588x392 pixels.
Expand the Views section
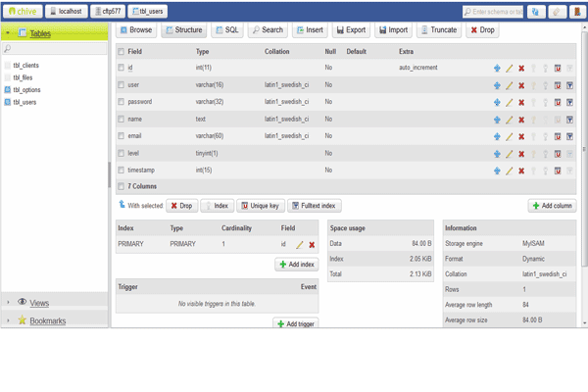[39, 303]
